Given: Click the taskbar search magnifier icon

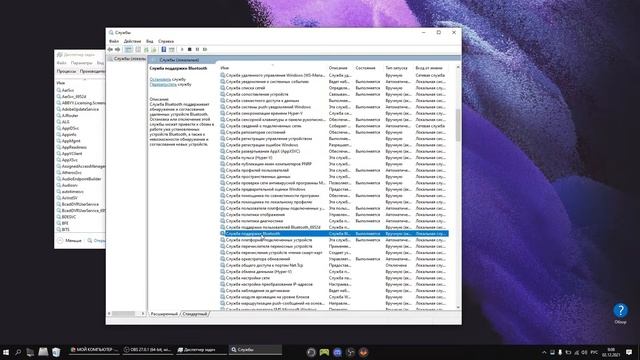Looking at the screenshot, I should pyautogui.click(x=18, y=352).
